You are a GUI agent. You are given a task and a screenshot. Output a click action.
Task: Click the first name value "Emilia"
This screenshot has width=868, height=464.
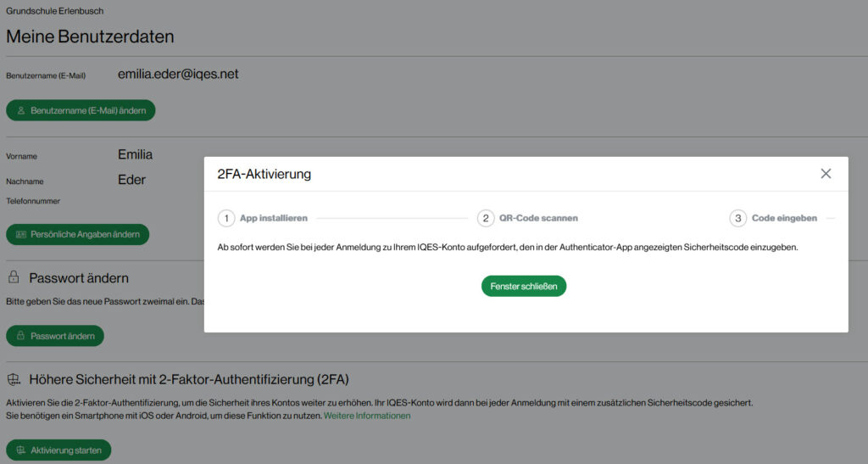[135, 154]
